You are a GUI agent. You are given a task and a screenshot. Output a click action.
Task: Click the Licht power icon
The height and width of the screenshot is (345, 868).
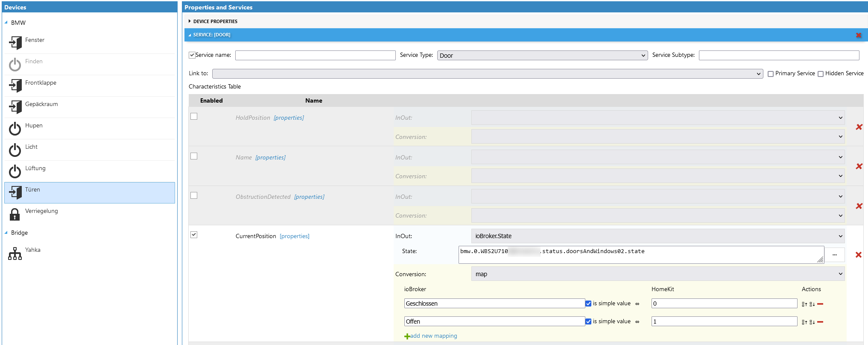coord(15,150)
